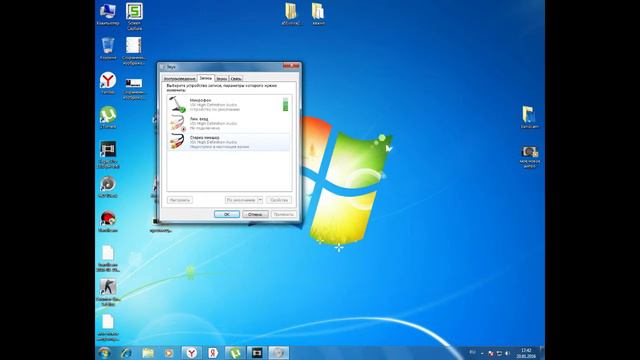This screenshot has width=640, height=360.
Task: Open the Computer desktop icon
Action: 108,14
